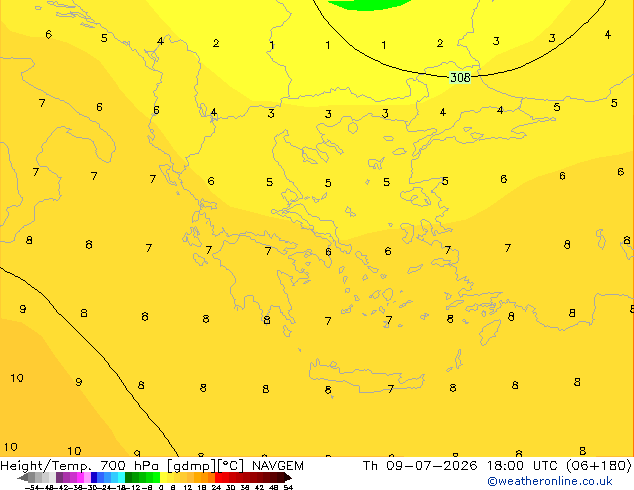634x490 pixels.
Task: Click the grey left arrow of legend
Action: click(x=23, y=478)
